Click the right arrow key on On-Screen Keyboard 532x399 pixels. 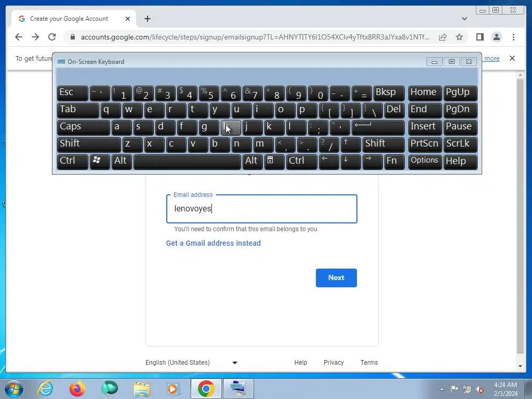[x=373, y=161]
